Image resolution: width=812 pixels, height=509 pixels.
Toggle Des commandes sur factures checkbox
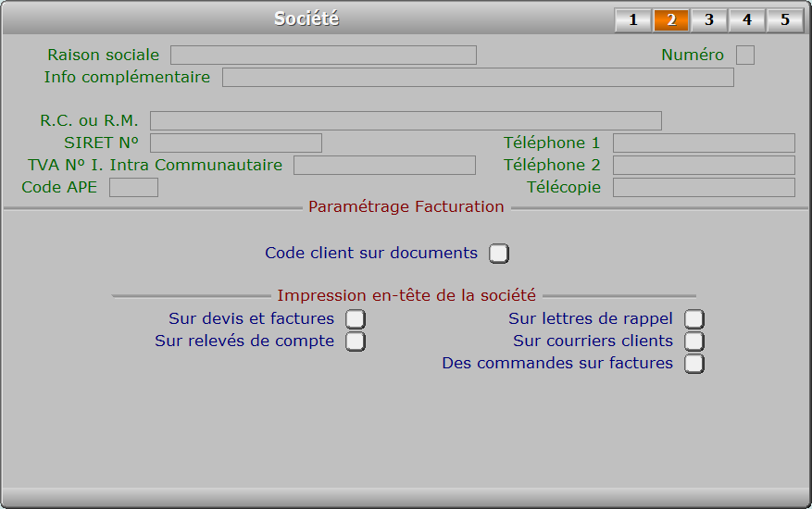click(x=693, y=364)
